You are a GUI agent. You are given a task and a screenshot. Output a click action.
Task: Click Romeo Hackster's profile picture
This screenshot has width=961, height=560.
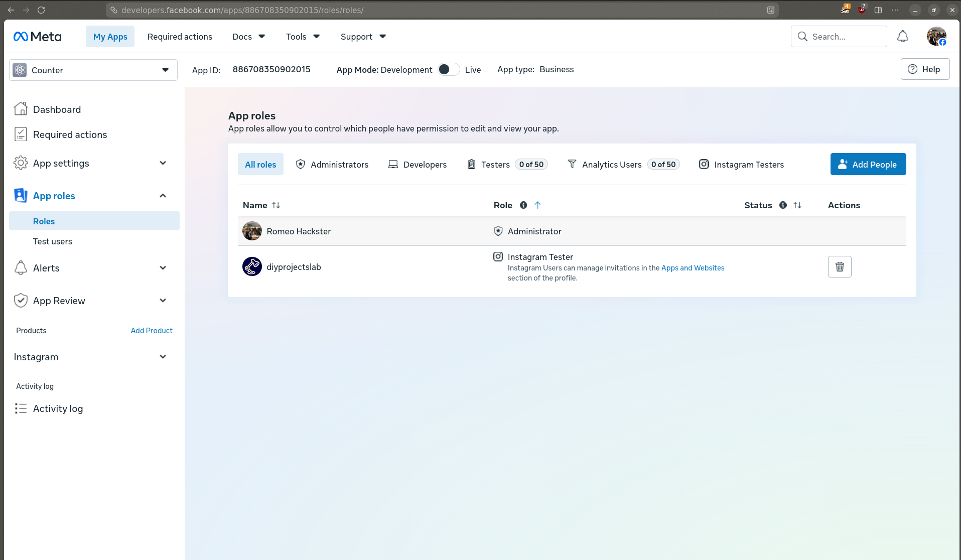(x=252, y=231)
